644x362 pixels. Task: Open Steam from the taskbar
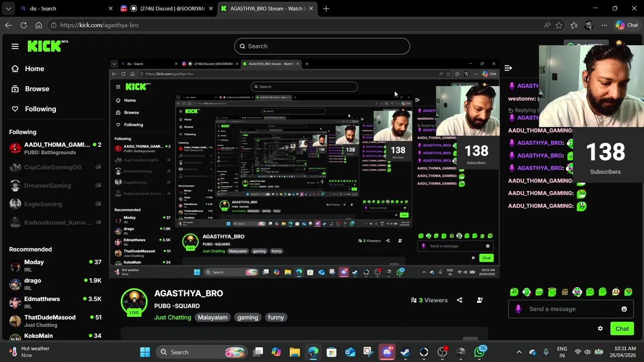[x=405, y=352]
